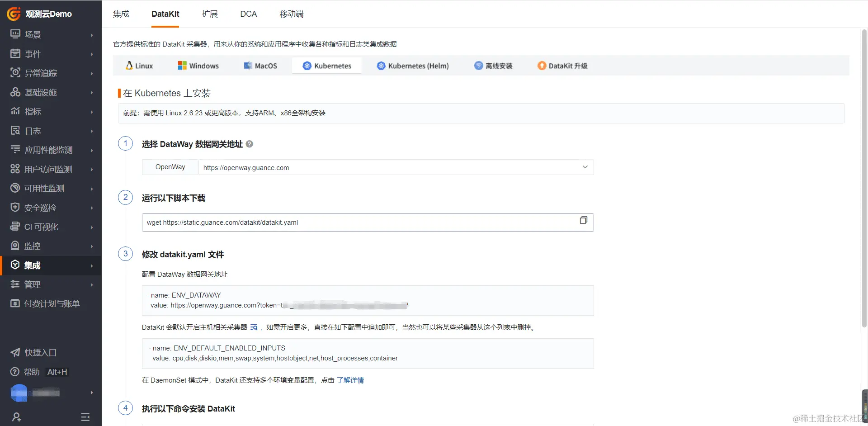This screenshot has height=426, width=868.
Task: Click the 快捷入口 label
Action: (x=41, y=352)
